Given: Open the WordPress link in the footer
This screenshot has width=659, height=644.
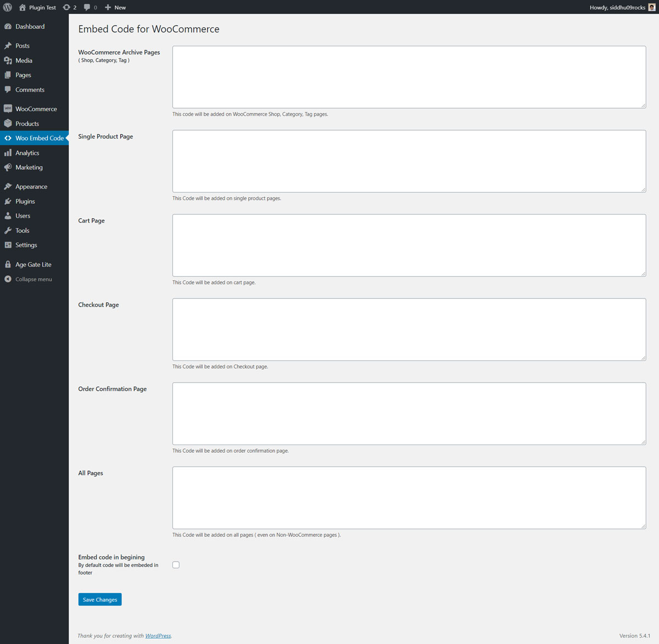Looking at the screenshot, I should pyautogui.click(x=158, y=636).
